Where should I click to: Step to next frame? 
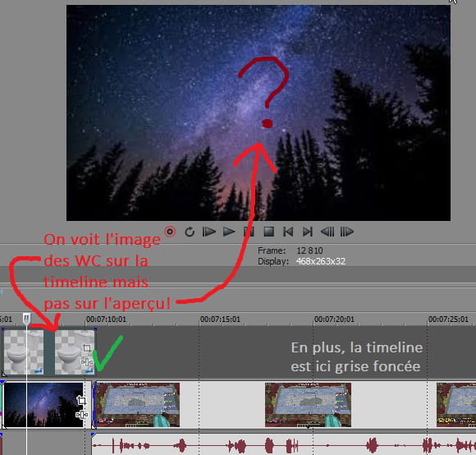(347, 232)
